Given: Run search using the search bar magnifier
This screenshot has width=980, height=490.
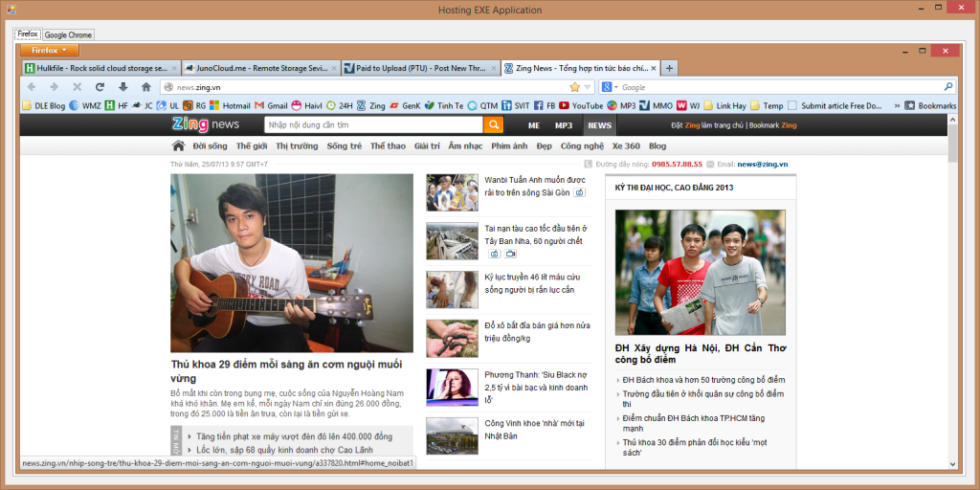Looking at the screenshot, I should tap(948, 87).
